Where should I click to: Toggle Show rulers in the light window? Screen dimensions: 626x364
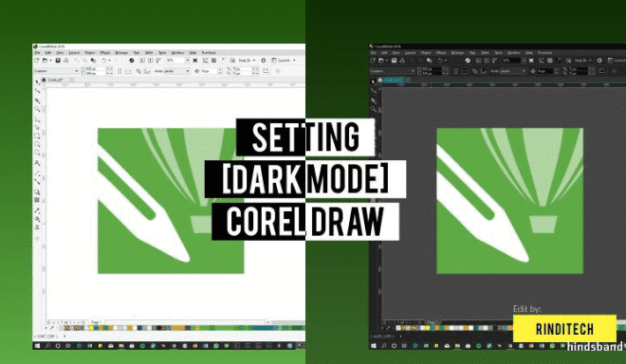click(205, 61)
